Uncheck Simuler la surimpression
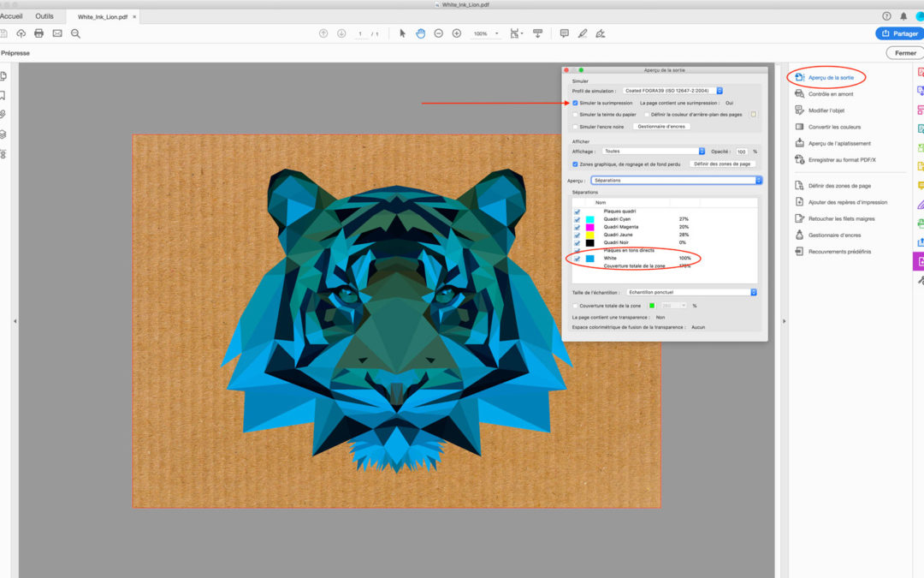Viewport: 924px width, 578px height. (576, 103)
